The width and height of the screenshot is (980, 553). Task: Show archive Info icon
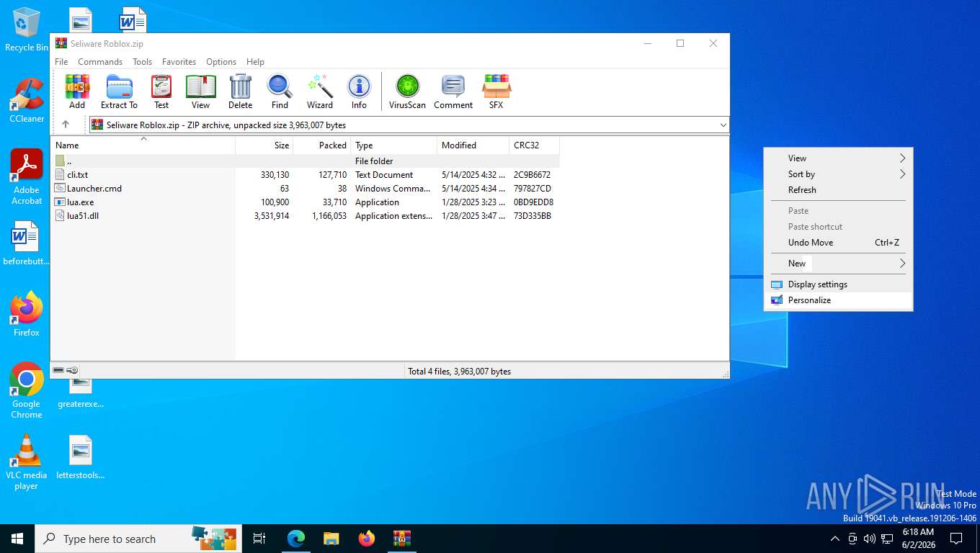[x=359, y=91]
